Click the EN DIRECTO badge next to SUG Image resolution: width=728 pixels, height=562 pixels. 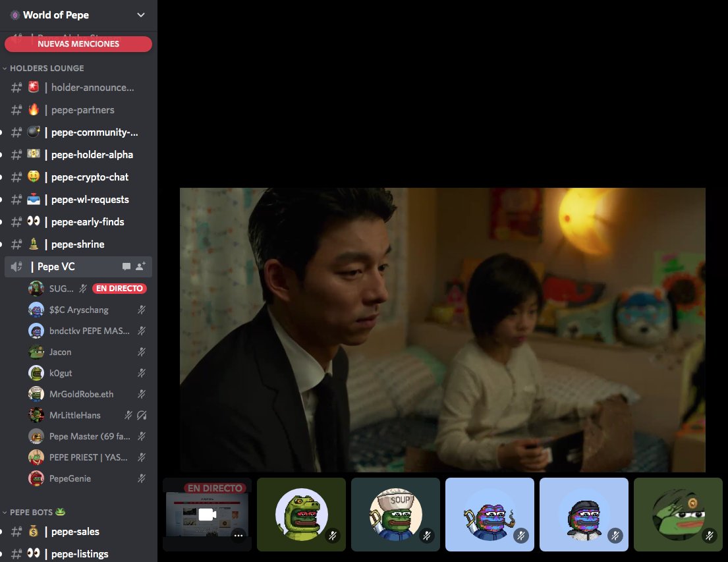point(119,288)
